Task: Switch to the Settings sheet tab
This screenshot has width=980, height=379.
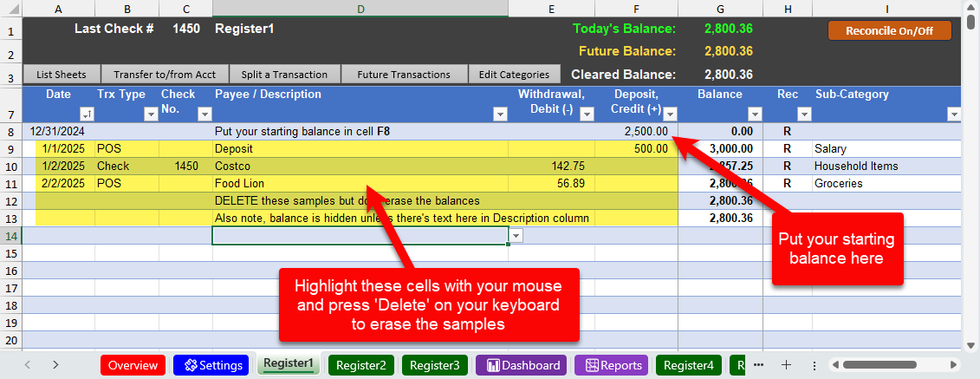Action: tap(211, 365)
